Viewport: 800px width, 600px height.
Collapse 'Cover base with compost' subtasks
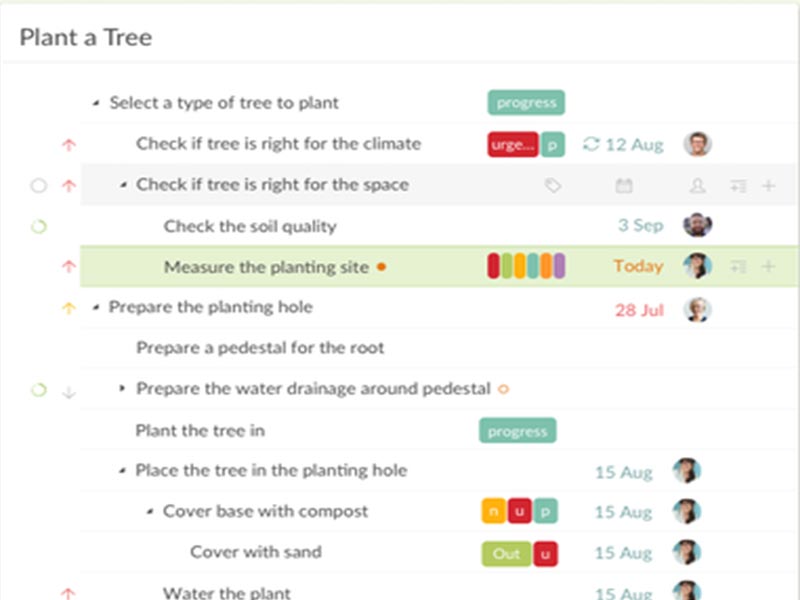[150, 511]
